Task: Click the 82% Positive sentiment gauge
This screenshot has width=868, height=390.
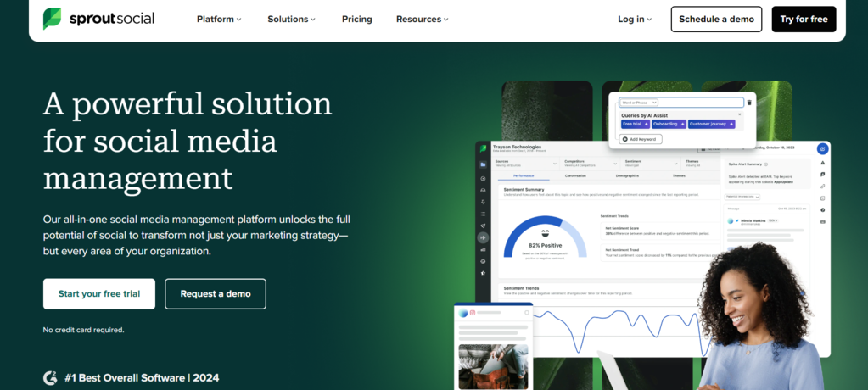Action: point(546,237)
